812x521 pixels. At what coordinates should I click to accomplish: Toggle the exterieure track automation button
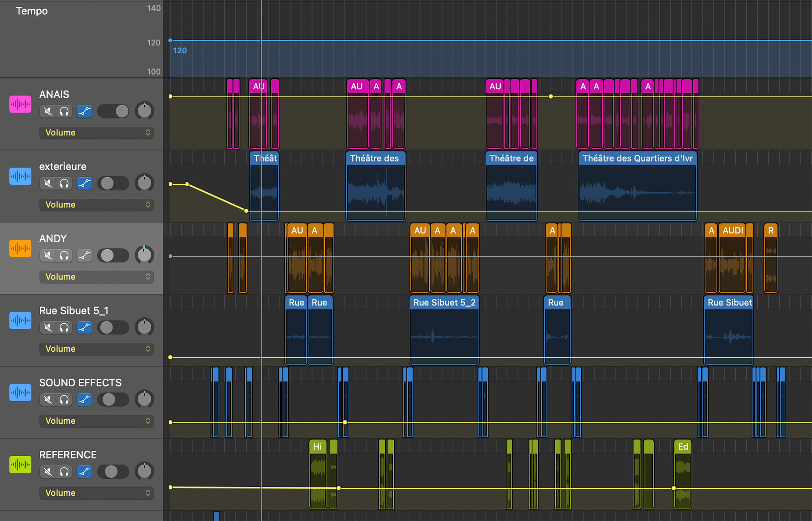[85, 183]
